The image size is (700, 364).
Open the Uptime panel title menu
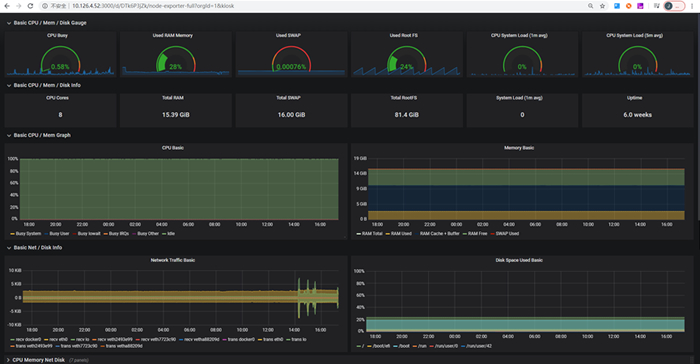pyautogui.click(x=634, y=98)
